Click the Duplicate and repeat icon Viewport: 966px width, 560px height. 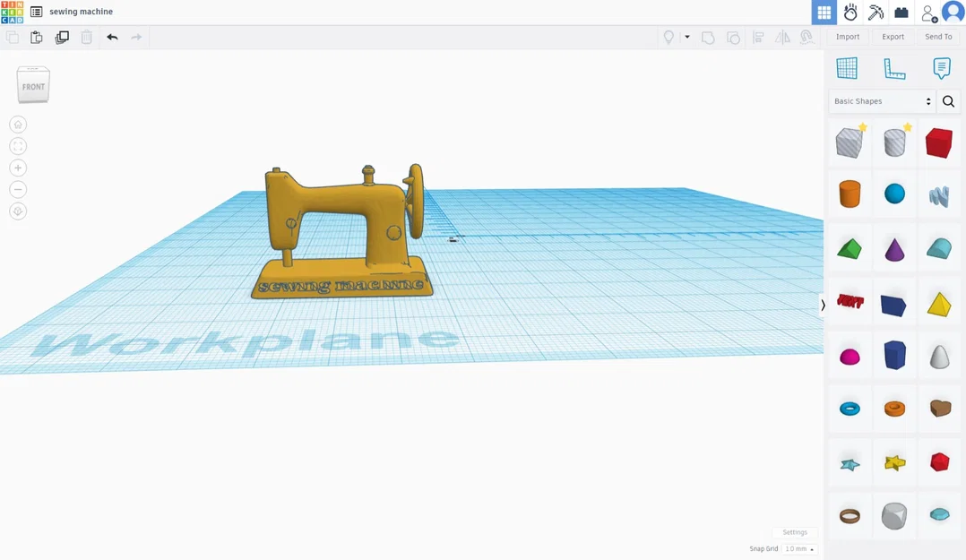point(62,37)
